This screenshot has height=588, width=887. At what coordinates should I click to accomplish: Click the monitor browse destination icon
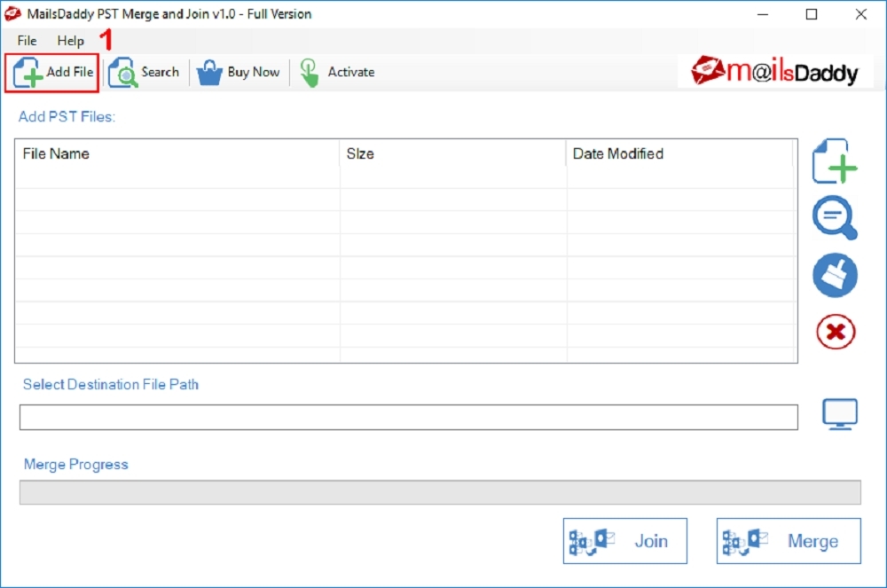coord(839,414)
